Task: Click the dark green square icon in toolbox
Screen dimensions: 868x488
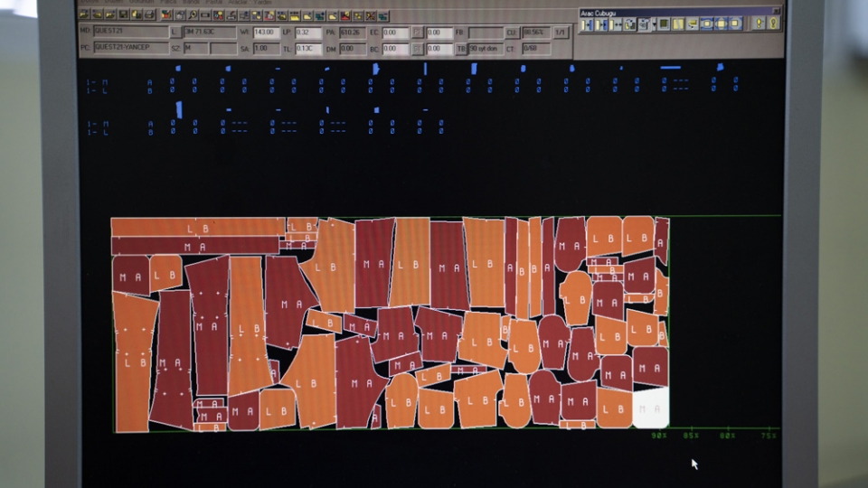Action: 665,24
